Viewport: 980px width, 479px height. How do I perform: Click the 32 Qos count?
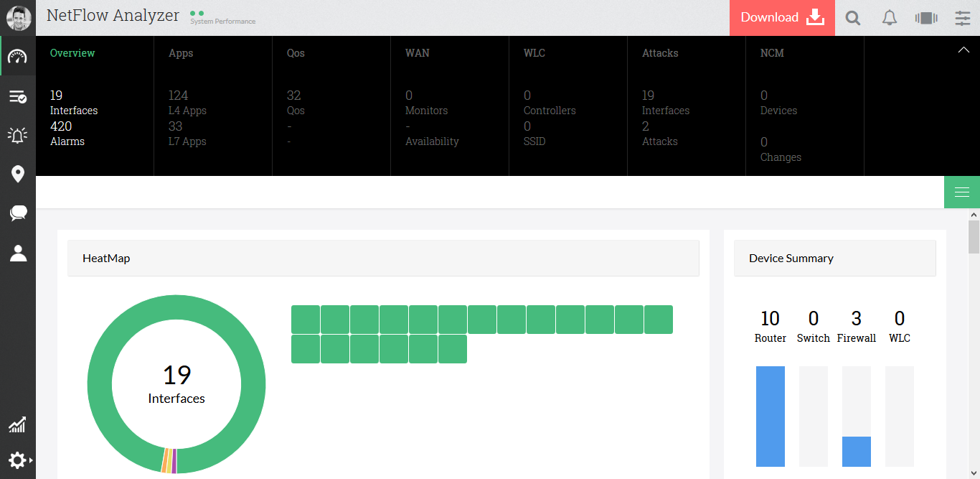[296, 103]
